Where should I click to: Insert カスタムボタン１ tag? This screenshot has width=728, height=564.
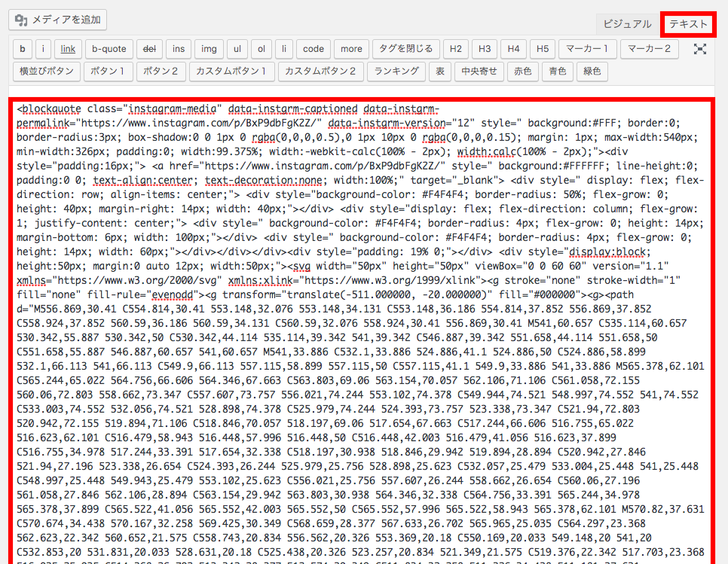pyautogui.click(x=231, y=72)
